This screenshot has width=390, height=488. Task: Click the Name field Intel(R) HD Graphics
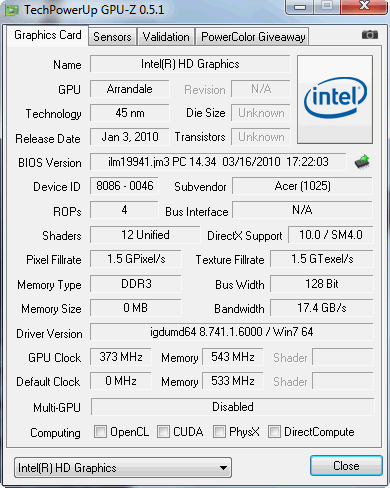click(x=190, y=64)
